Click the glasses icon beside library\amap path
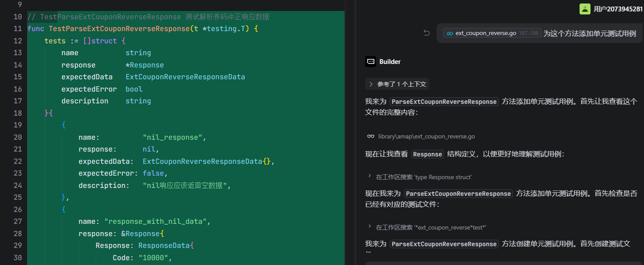 click(371, 136)
